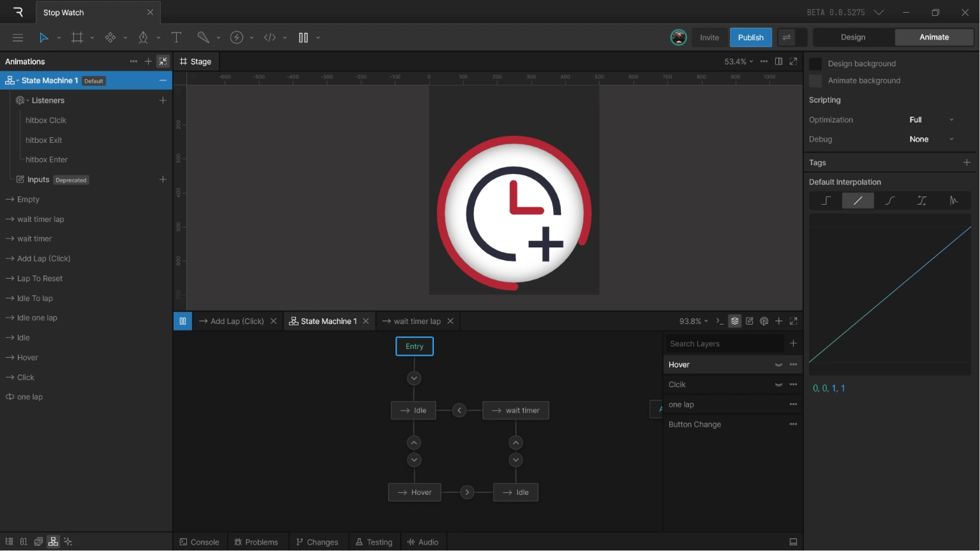
Task: Switch to Design mode
Action: 853,37
